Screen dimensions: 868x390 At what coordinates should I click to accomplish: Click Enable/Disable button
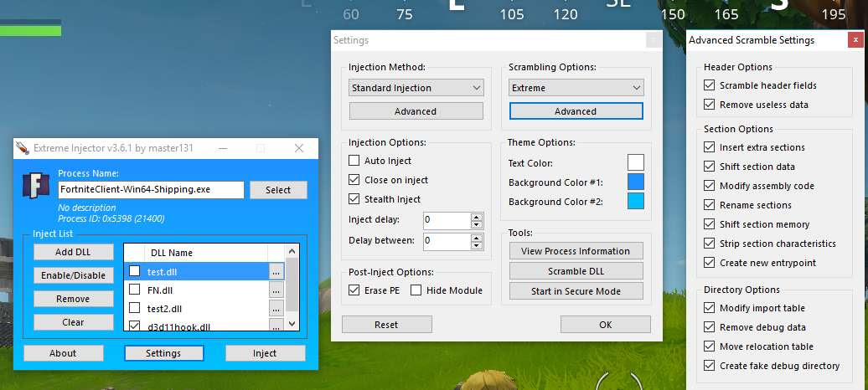73,275
